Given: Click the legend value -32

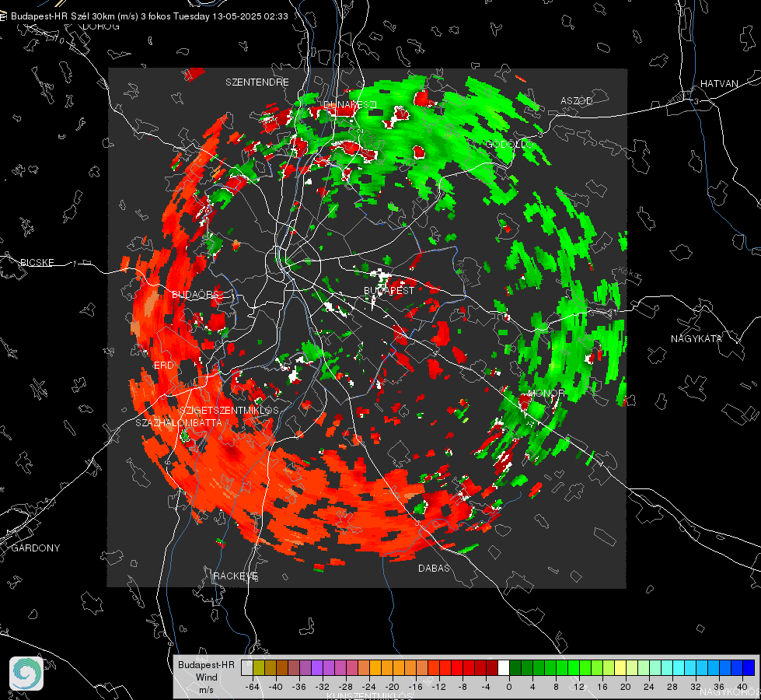Looking at the screenshot, I should [323, 687].
